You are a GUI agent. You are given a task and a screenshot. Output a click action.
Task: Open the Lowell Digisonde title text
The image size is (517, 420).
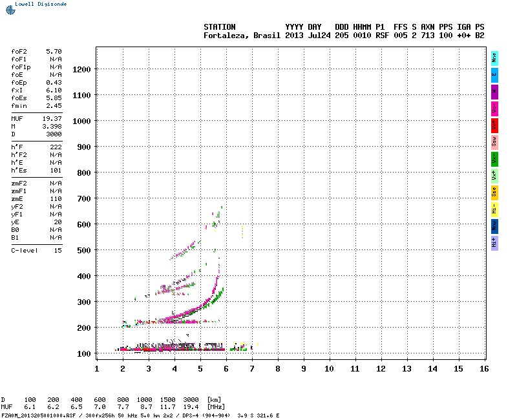tap(41, 4)
